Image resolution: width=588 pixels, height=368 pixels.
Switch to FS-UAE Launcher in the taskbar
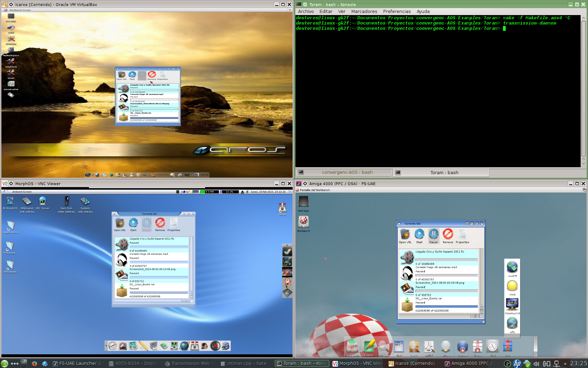[x=77, y=363]
